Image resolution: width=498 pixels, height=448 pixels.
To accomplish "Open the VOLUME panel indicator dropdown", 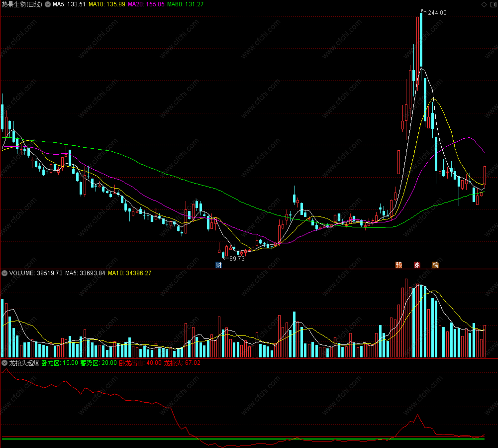I will point(5,273).
